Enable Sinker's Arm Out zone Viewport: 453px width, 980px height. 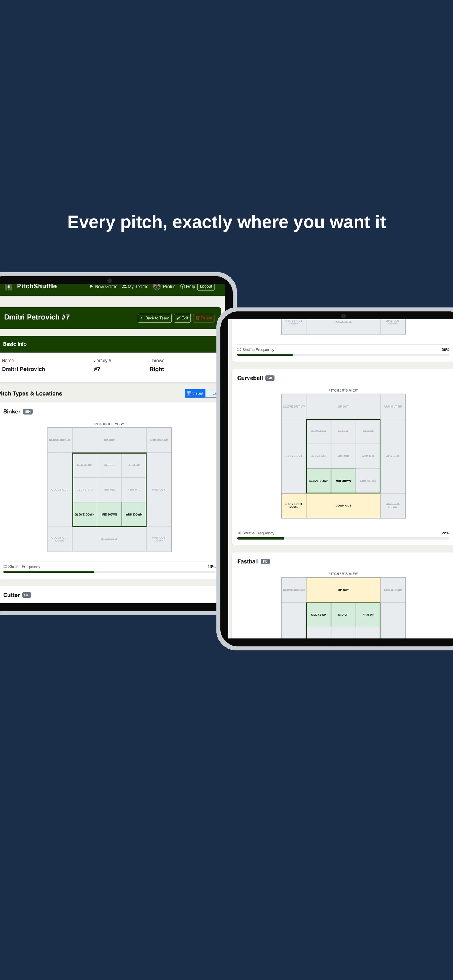[159, 490]
